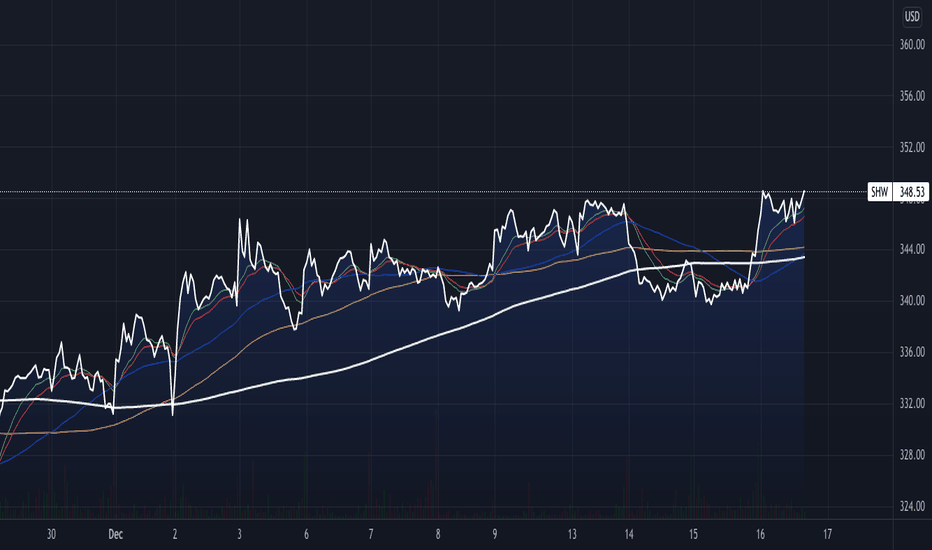Click the 16 date label on time axis

tap(760, 535)
